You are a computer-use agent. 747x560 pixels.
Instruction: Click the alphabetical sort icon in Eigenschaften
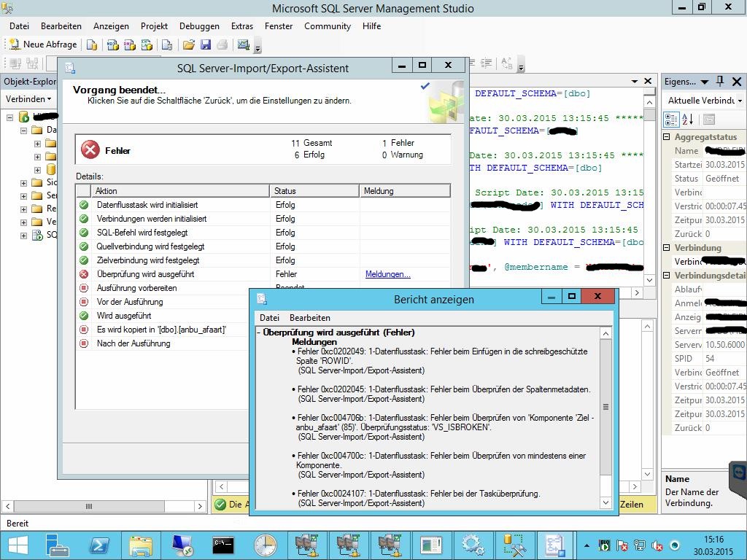687,120
